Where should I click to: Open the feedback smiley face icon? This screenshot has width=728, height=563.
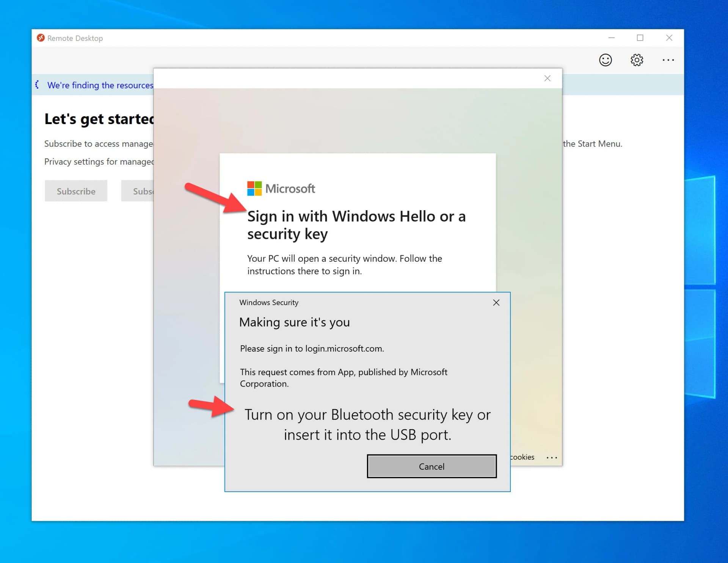[605, 60]
